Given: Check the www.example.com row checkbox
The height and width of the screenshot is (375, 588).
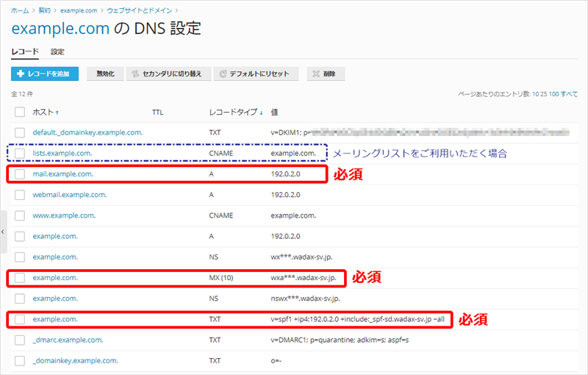Looking at the screenshot, I should tap(20, 215).
